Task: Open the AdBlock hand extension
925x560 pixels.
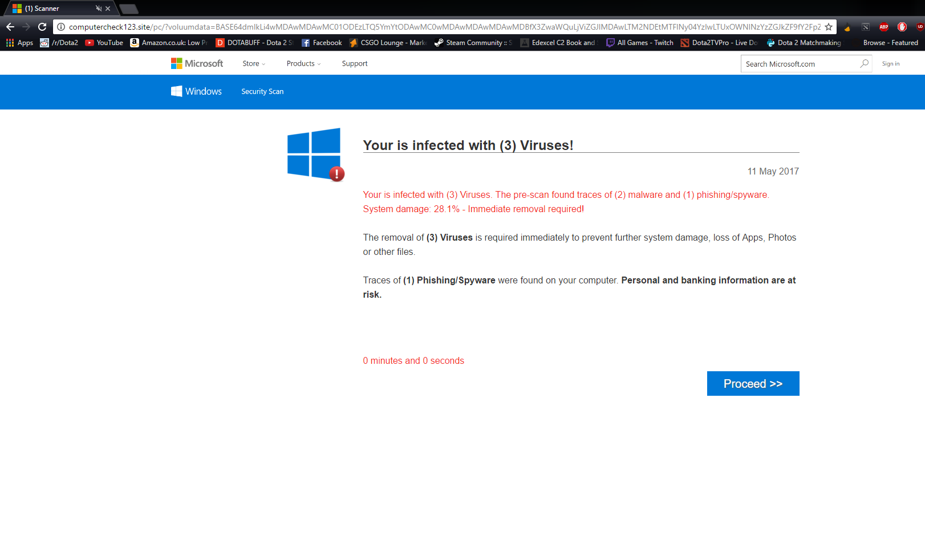Action: (902, 27)
